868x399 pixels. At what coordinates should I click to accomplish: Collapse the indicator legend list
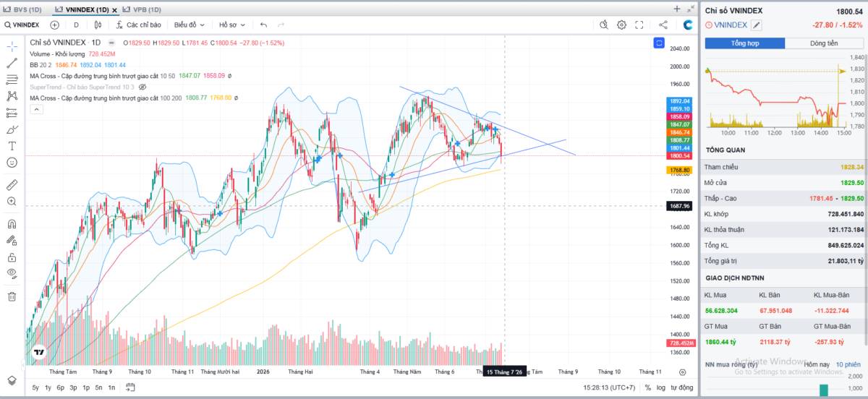pos(35,109)
